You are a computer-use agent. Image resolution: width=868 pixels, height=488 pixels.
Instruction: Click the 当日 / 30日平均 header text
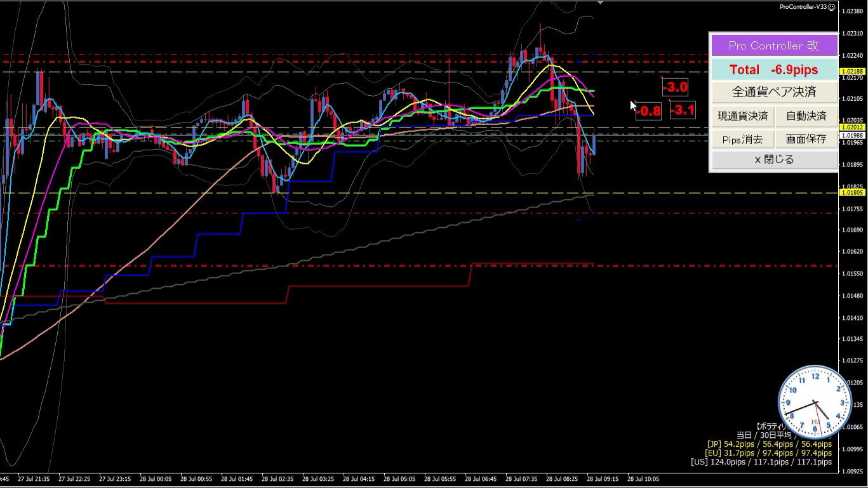pos(764,435)
